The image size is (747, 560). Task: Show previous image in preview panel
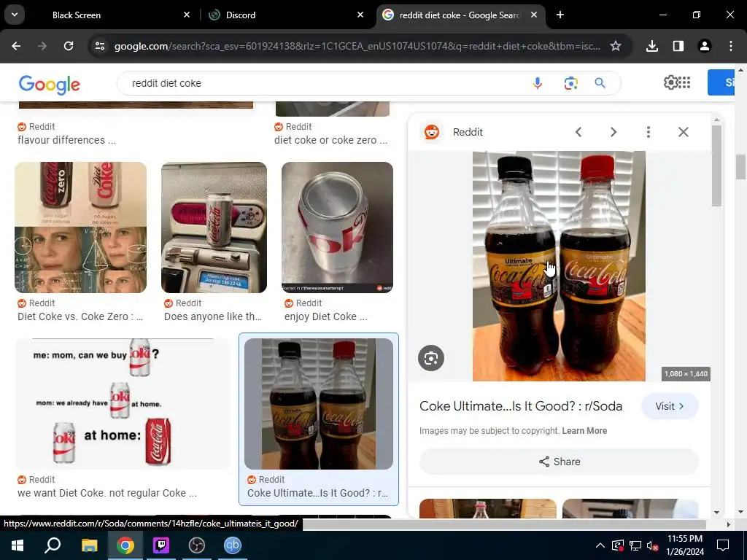click(x=578, y=132)
